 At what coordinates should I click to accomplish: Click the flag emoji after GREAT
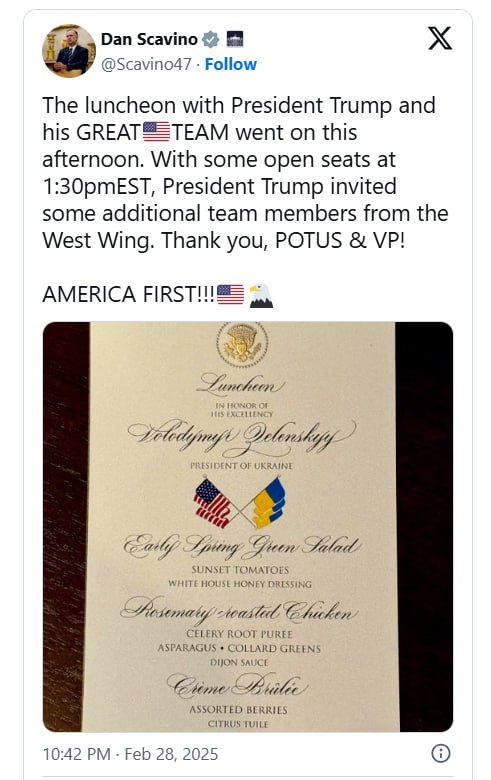157,132
